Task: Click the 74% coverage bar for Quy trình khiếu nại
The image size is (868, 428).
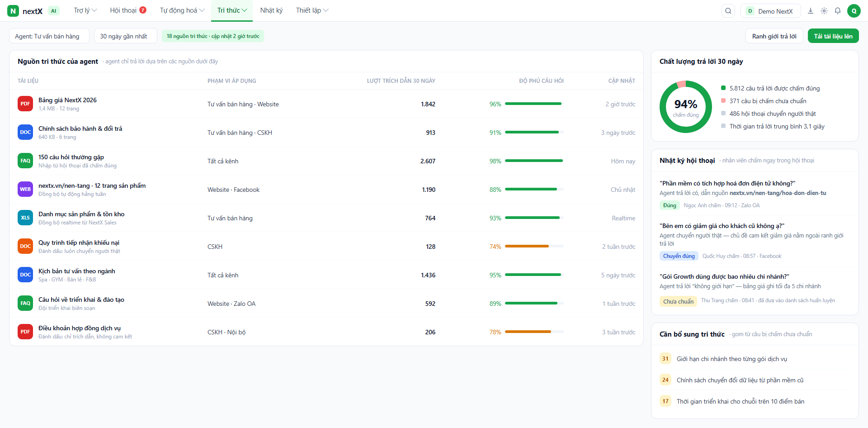Action: pos(534,246)
